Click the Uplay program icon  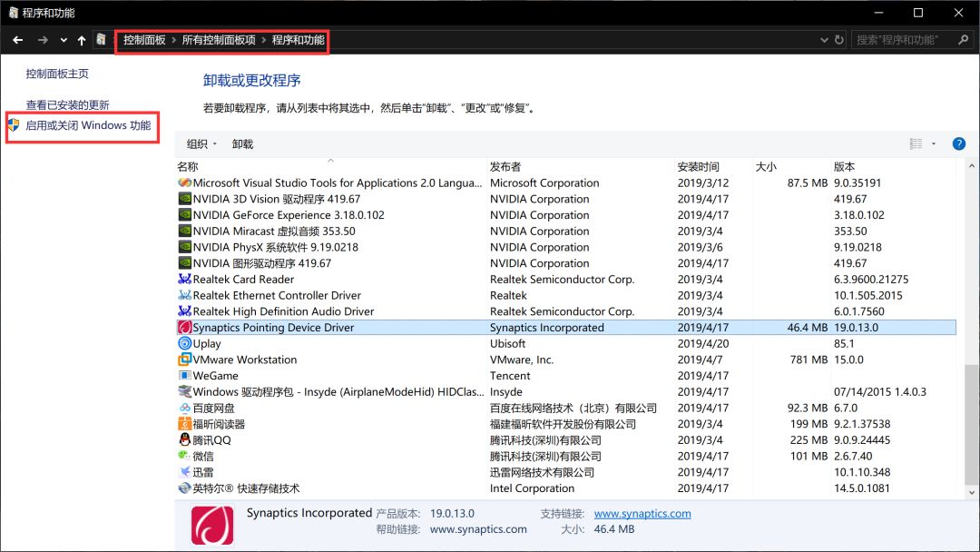click(185, 343)
